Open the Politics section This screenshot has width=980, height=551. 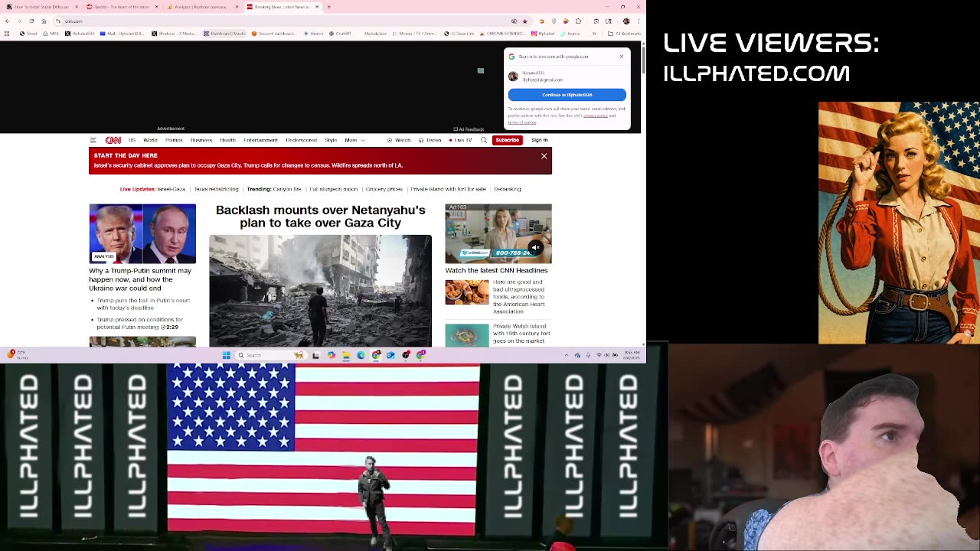click(x=174, y=140)
